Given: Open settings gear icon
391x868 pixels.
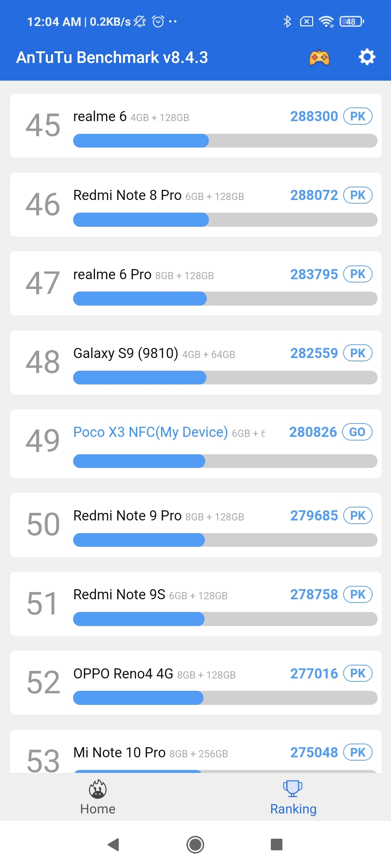Looking at the screenshot, I should 367,57.
